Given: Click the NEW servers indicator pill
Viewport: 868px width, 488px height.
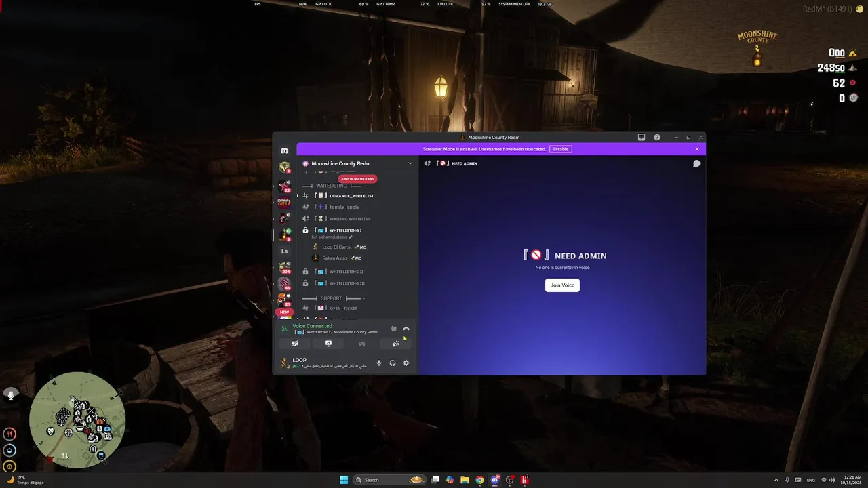Looking at the screenshot, I should click(x=284, y=312).
